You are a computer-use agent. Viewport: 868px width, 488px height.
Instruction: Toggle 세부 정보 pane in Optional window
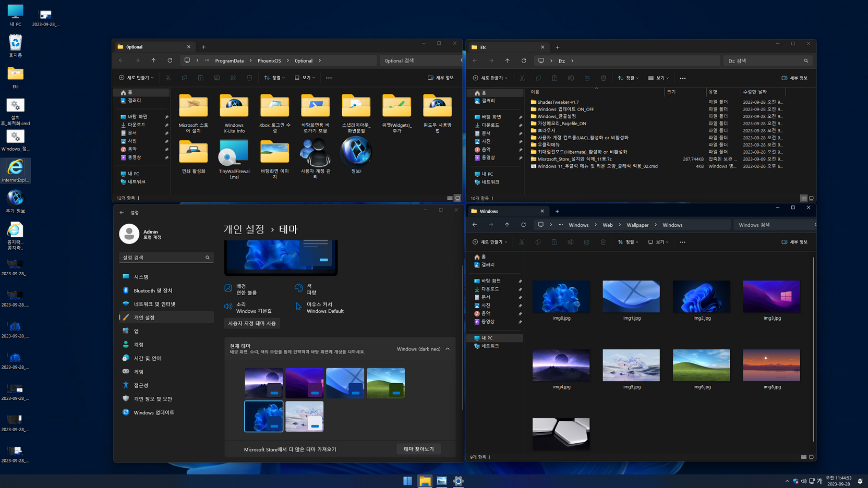point(441,78)
